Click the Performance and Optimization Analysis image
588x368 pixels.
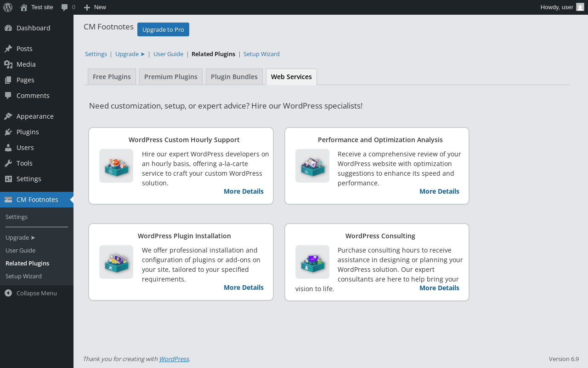click(312, 166)
